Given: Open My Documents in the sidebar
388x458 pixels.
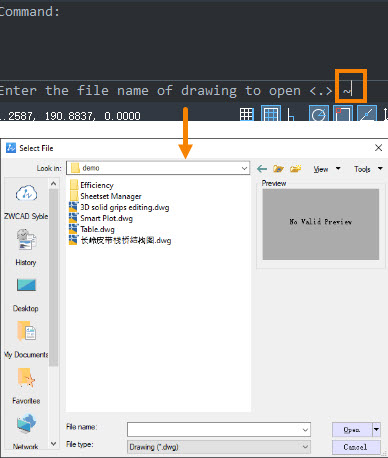Looking at the screenshot, I should 26,340.
